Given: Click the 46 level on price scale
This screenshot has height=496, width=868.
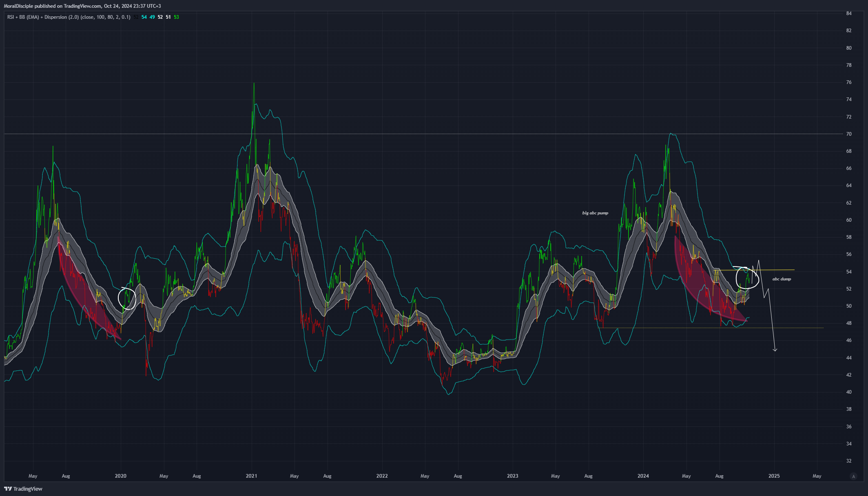Looking at the screenshot, I should pos(849,340).
